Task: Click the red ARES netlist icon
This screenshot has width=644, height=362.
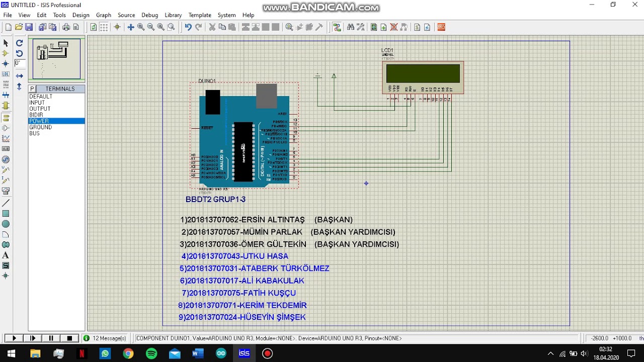Action: pyautogui.click(x=441, y=27)
